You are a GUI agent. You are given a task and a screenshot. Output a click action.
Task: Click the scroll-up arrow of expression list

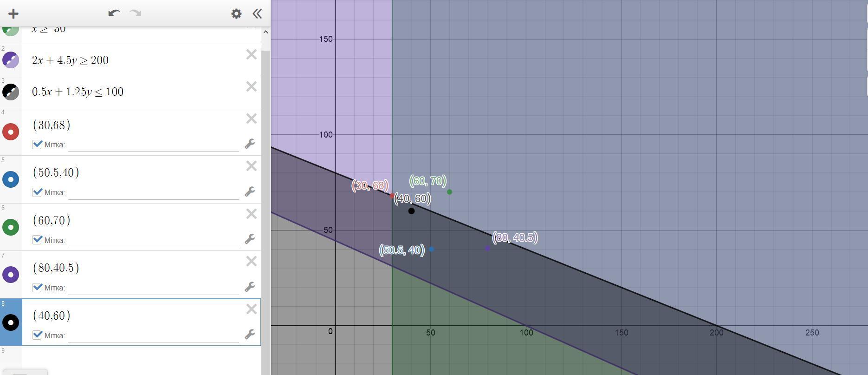266,32
